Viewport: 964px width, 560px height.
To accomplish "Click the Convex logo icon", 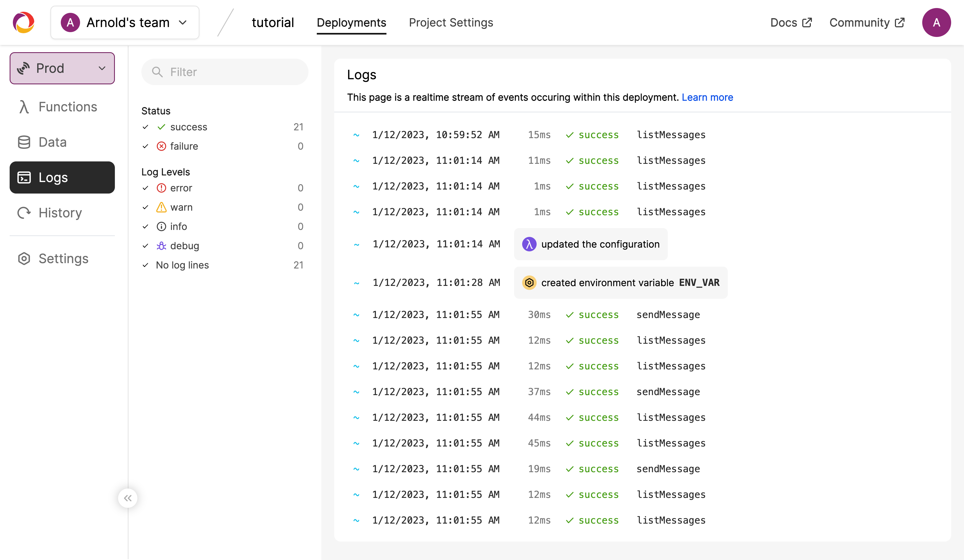I will [x=24, y=22].
